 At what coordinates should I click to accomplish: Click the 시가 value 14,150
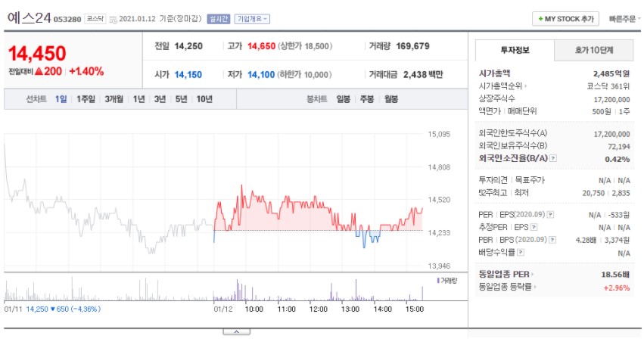point(188,75)
